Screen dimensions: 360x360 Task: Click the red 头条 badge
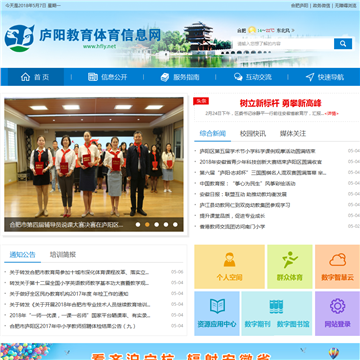(201, 101)
